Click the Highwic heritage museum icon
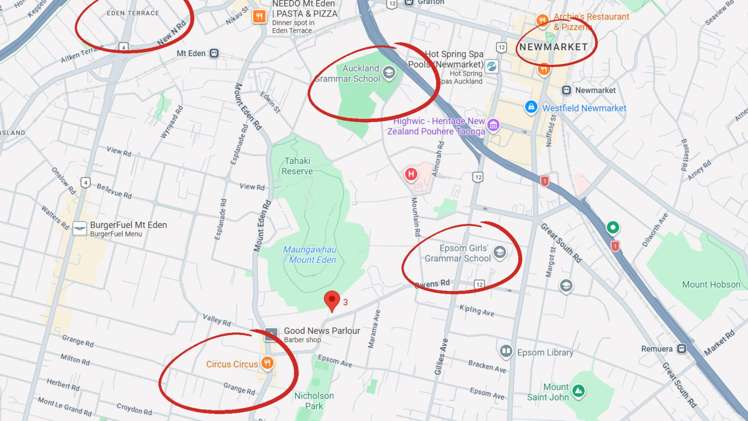The height and width of the screenshot is (421, 748). coord(493,125)
